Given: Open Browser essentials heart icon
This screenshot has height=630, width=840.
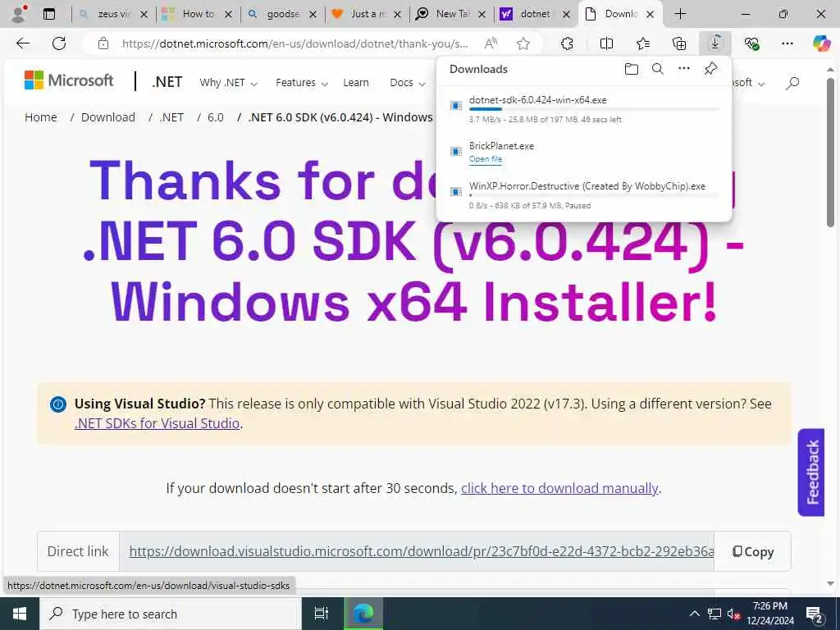Looking at the screenshot, I should (751, 43).
